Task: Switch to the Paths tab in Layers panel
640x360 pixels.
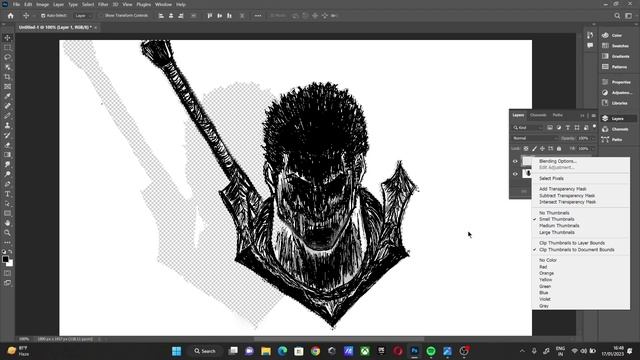Action: tap(558, 115)
